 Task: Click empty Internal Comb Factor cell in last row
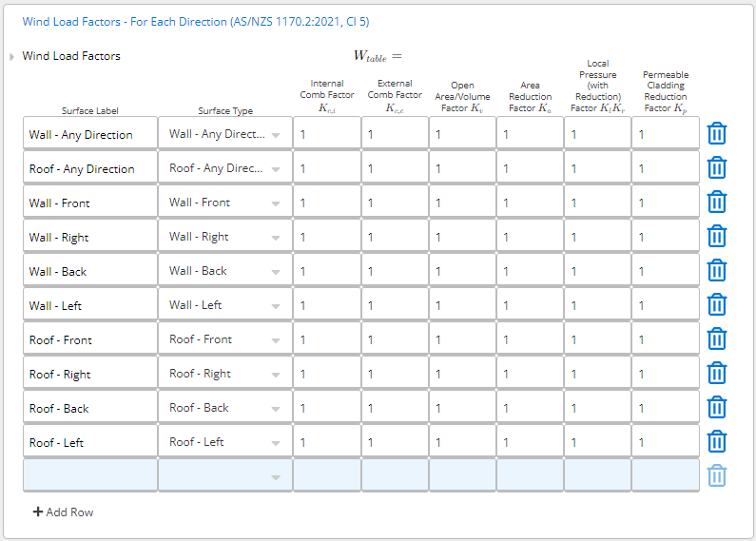tap(327, 475)
